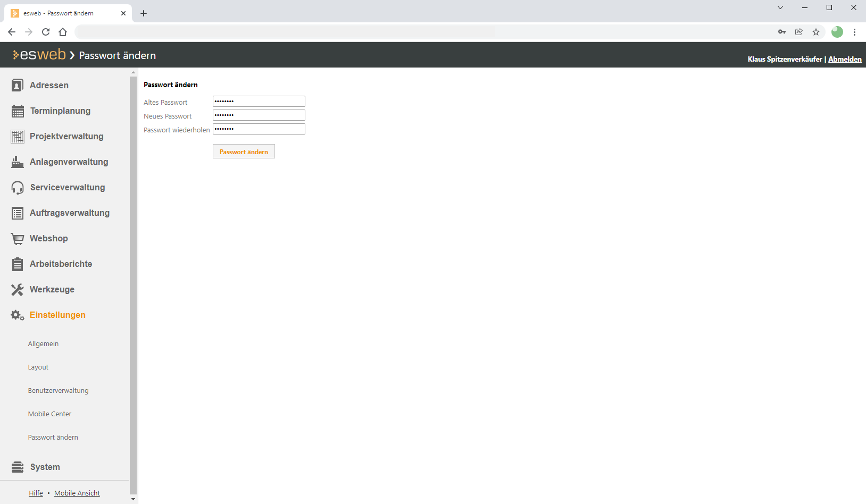Open the Chrome three-dot menu
Image resolution: width=866 pixels, height=504 pixels.
coord(854,32)
